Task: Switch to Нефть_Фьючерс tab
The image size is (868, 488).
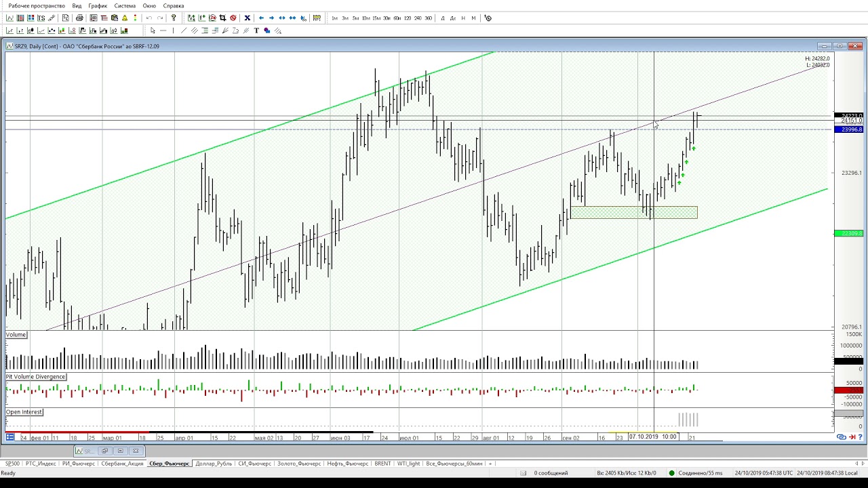Action: tap(347, 464)
